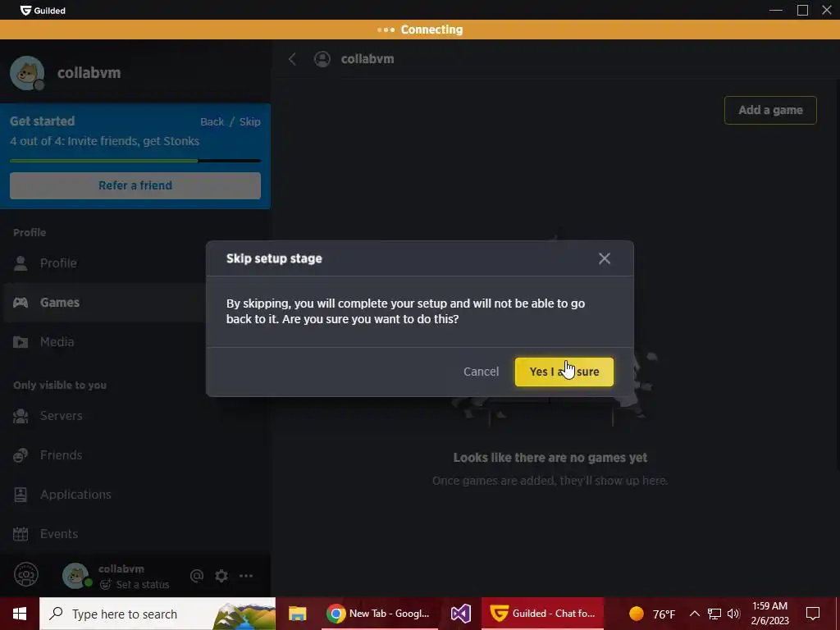840x630 pixels.
Task: Click the network tray icon
Action: tap(714, 614)
